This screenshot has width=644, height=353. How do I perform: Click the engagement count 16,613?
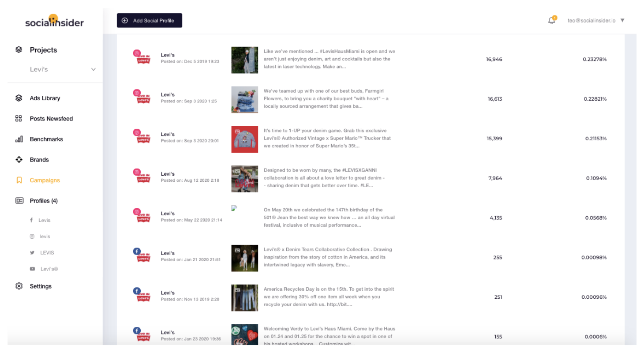(494, 99)
